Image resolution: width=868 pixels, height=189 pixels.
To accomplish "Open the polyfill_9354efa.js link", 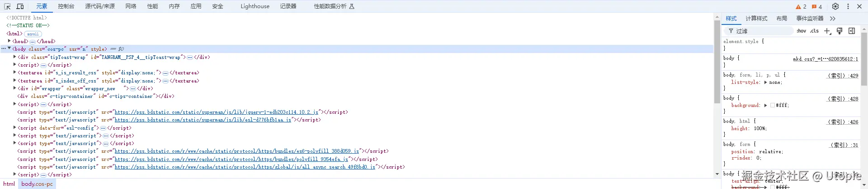I will 231,160.
